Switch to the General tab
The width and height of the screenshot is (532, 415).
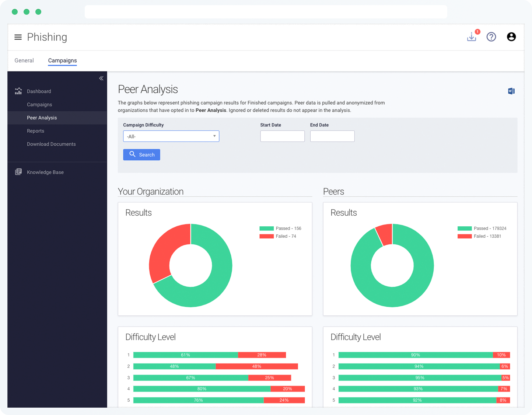[x=24, y=60]
